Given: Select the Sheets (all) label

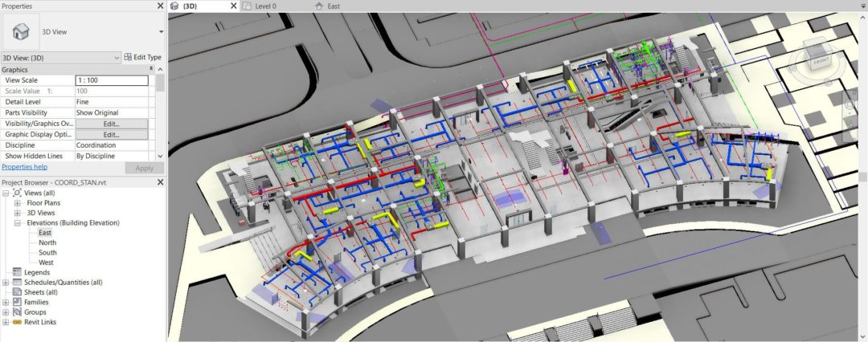Looking at the screenshot, I should click(41, 292).
